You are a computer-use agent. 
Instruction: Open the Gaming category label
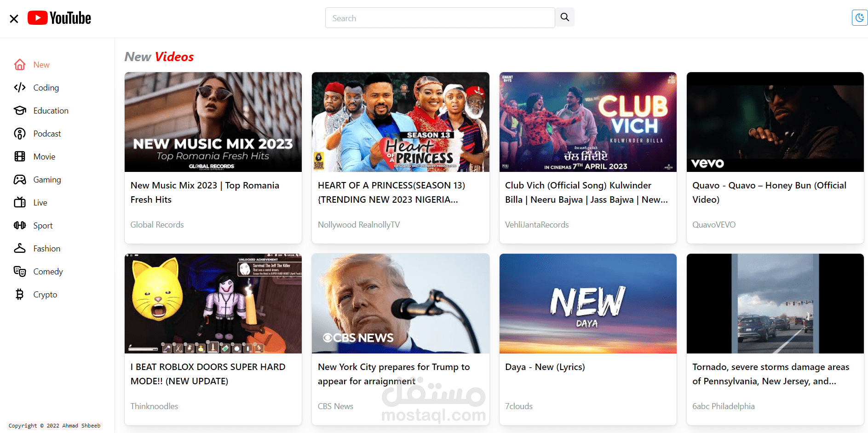(47, 180)
